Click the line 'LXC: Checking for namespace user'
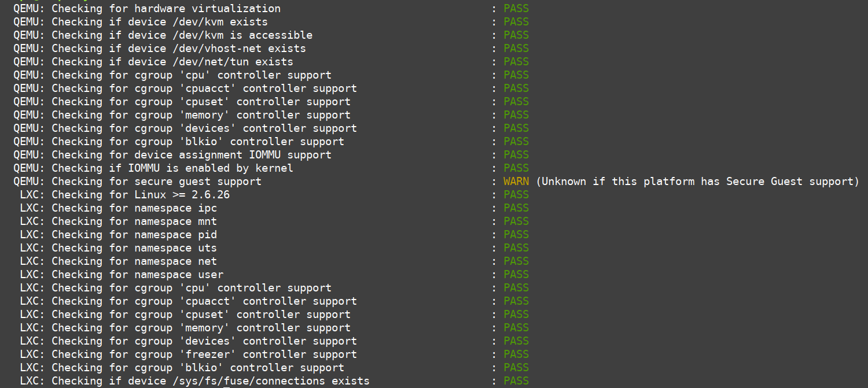Viewport: 868px width, 388px height. pos(122,275)
